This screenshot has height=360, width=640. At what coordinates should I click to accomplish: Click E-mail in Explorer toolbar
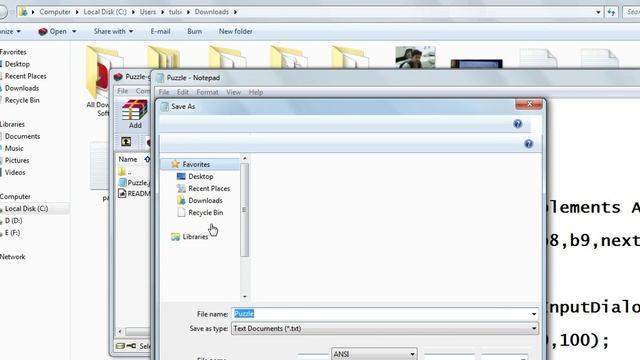click(160, 31)
